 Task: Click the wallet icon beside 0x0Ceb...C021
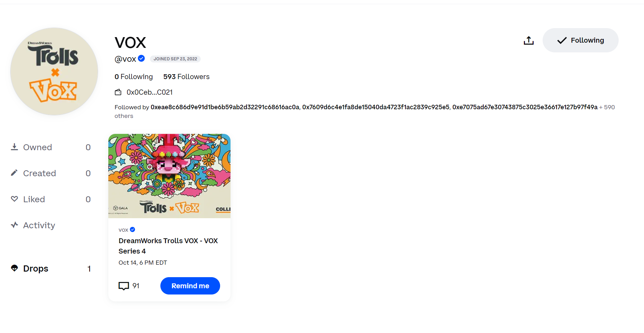(x=118, y=92)
